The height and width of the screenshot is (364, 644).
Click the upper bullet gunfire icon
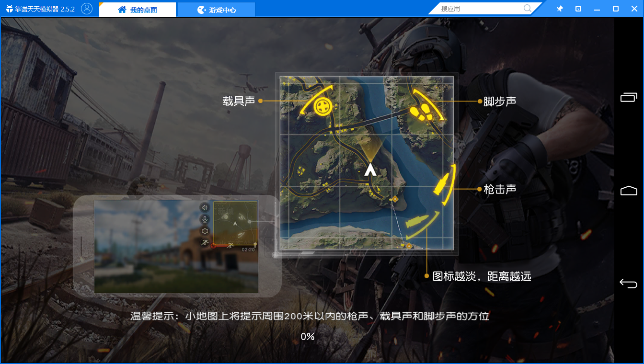point(441,184)
